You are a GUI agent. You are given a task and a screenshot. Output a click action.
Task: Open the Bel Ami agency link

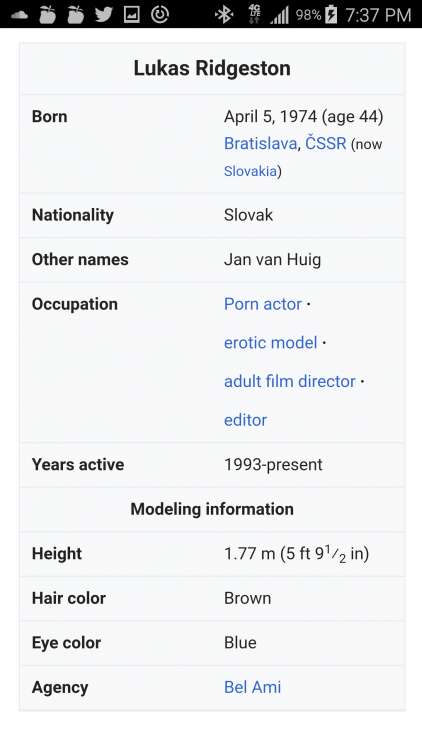point(252,687)
